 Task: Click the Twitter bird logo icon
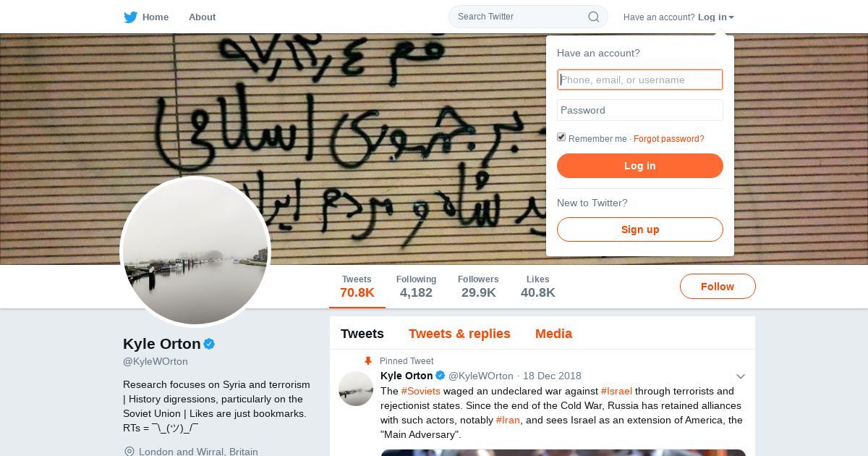coord(130,17)
